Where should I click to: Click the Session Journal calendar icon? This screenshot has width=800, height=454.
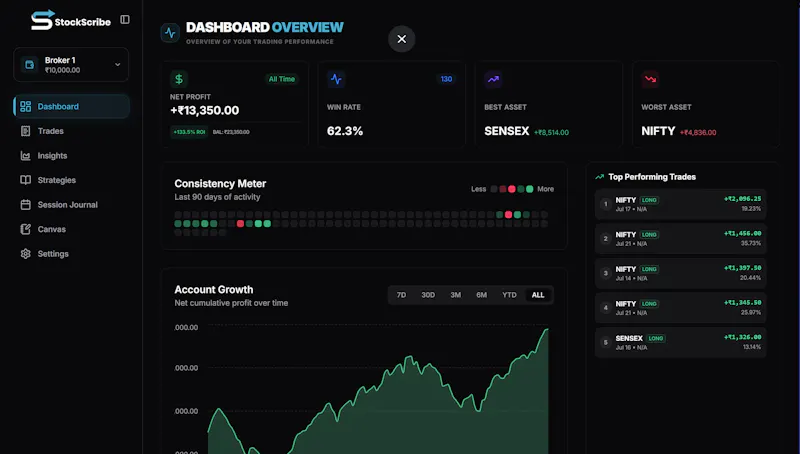pyautogui.click(x=26, y=205)
